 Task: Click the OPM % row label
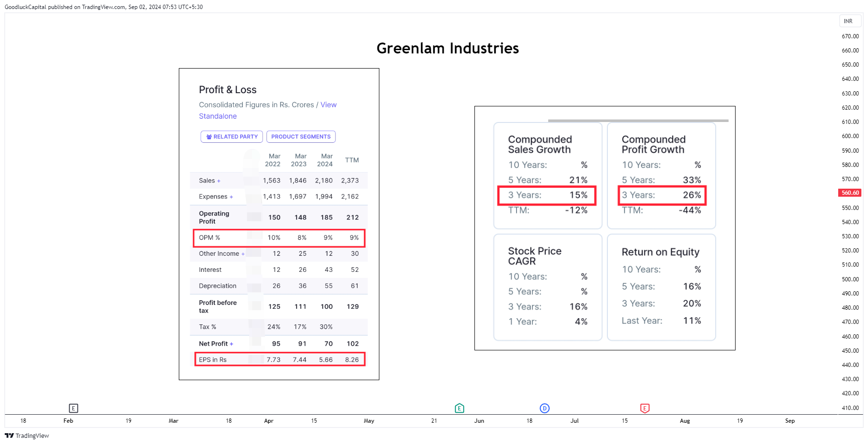[x=210, y=238]
